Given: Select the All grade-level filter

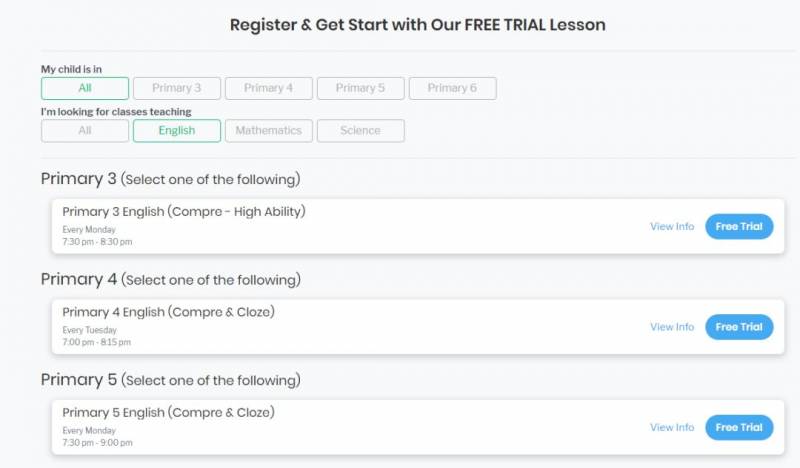Looking at the screenshot, I should coord(85,88).
